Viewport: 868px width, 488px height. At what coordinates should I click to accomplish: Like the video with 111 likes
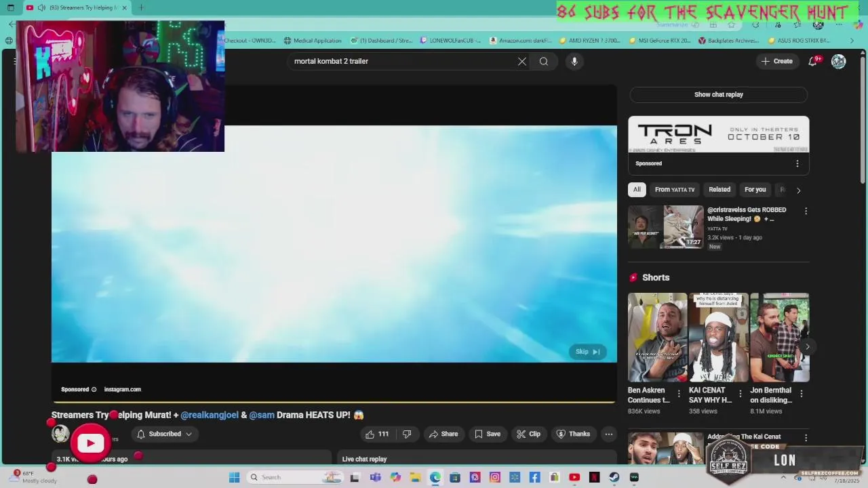(378, 434)
